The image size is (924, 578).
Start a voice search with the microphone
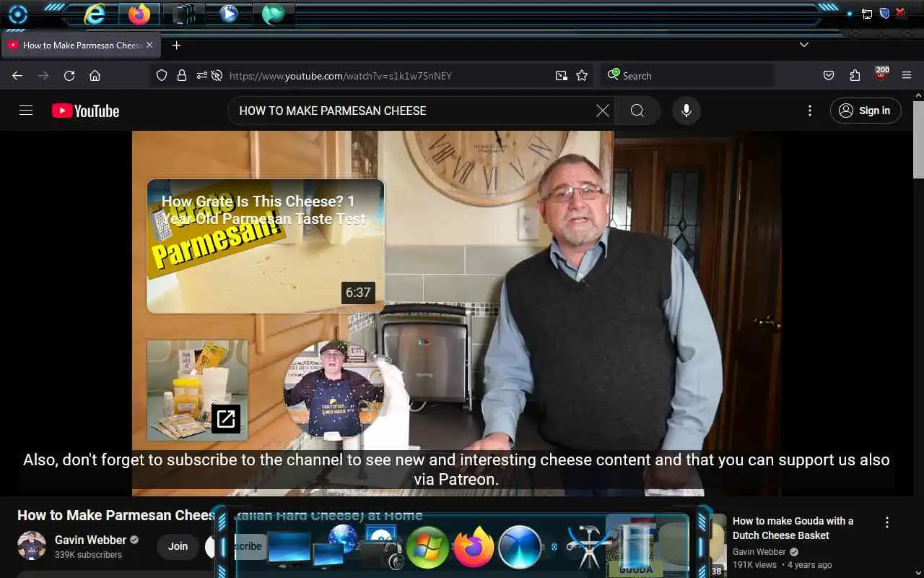click(x=687, y=111)
